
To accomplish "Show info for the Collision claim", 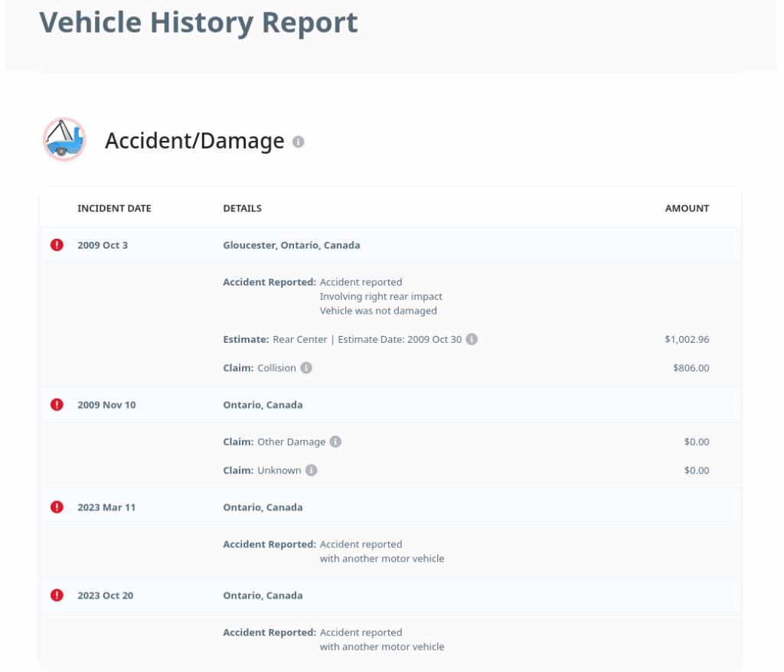I will pyautogui.click(x=306, y=368).
